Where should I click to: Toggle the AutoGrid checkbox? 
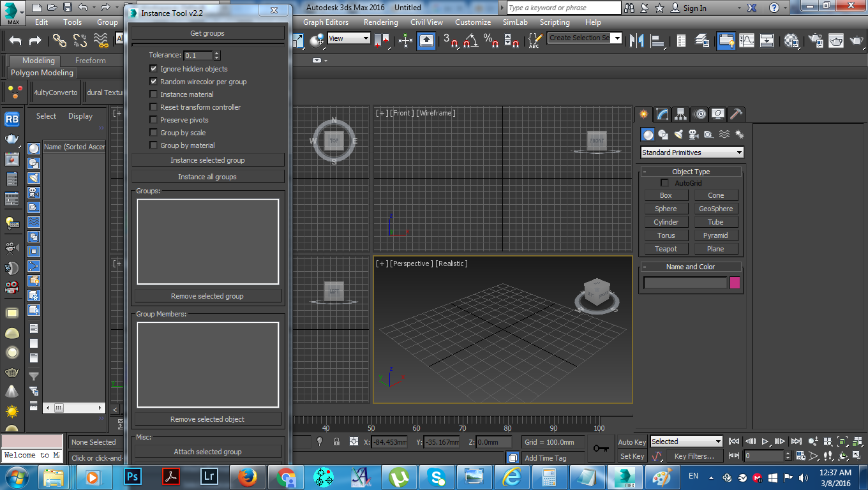pos(665,183)
